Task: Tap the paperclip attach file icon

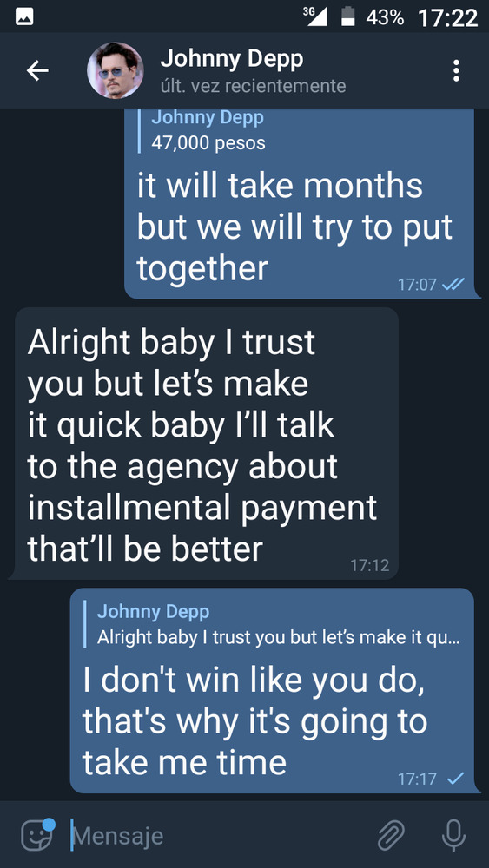Action: point(391,835)
